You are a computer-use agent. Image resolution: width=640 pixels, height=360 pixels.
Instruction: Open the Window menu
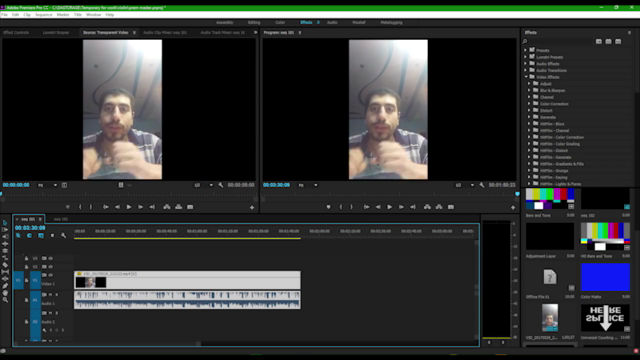pyautogui.click(x=93, y=15)
